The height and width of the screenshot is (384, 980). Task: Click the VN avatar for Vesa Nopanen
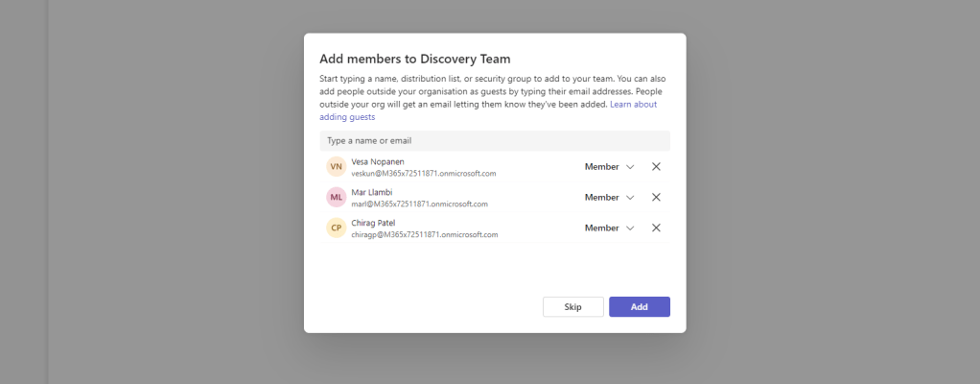336,167
